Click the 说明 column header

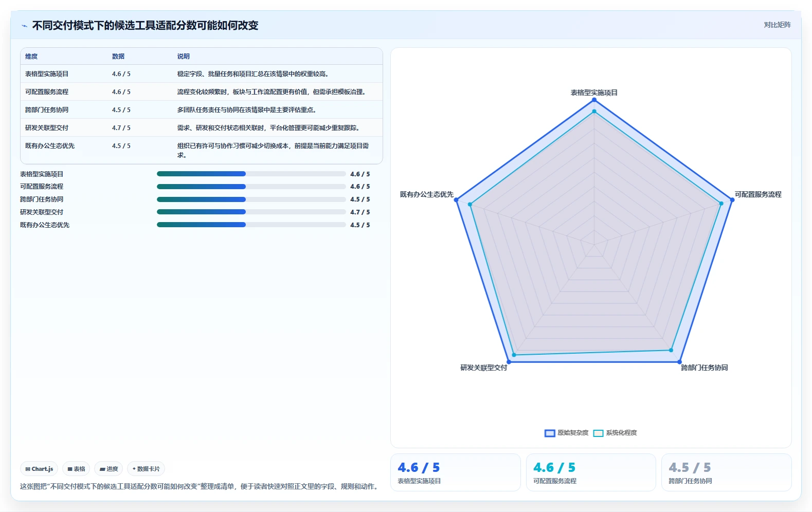[x=184, y=57]
